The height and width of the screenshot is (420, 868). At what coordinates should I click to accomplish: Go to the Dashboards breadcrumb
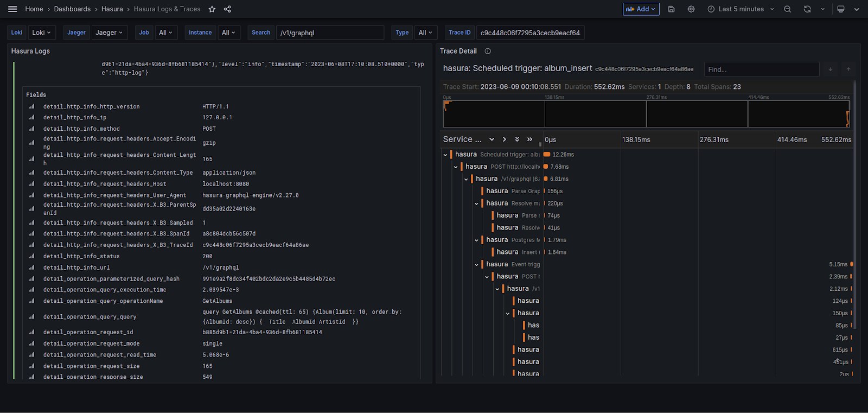(72, 9)
